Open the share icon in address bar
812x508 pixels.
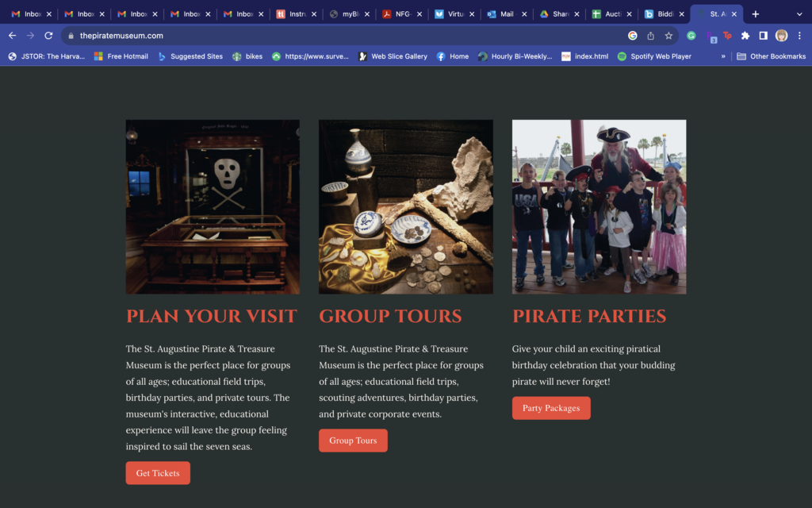[650, 36]
